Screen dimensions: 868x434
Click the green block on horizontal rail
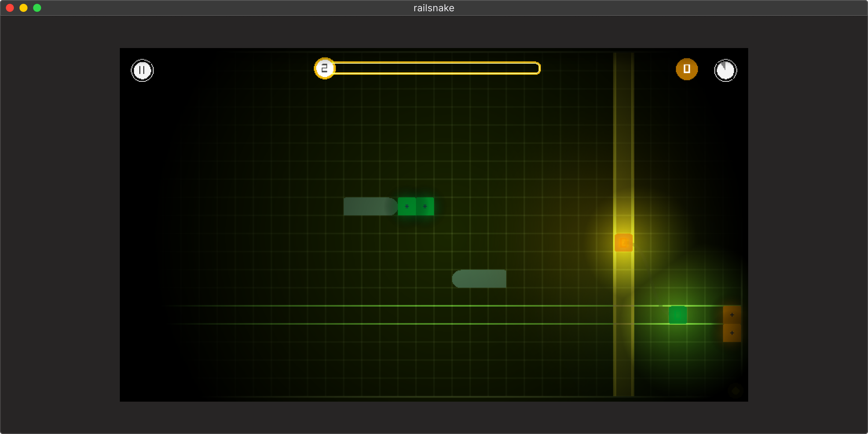(x=677, y=315)
